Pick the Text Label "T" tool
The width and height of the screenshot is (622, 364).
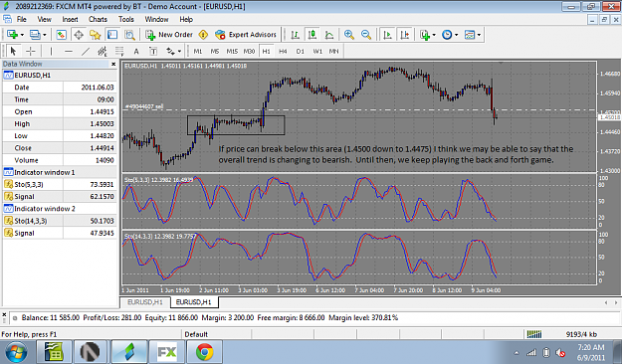pos(153,51)
